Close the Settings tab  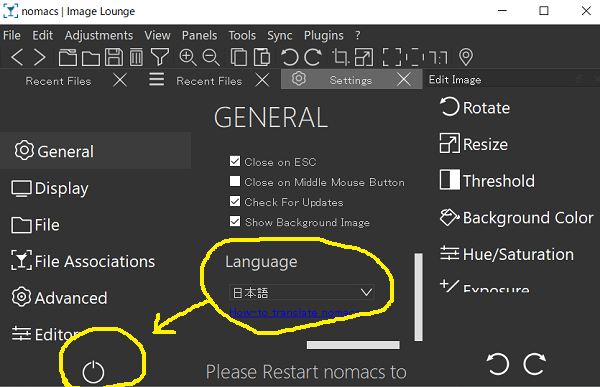pos(404,80)
